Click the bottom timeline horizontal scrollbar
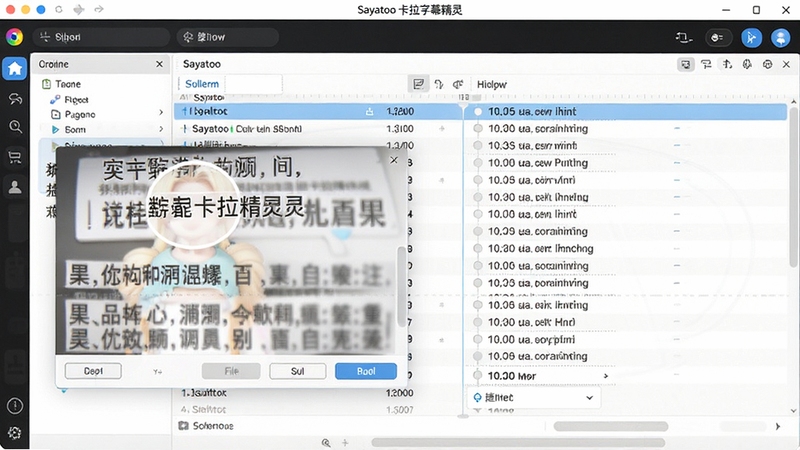 (x=518, y=442)
